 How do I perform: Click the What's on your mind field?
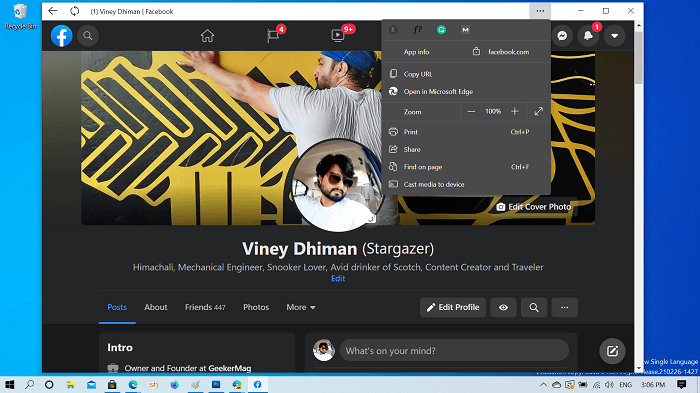[x=454, y=351]
